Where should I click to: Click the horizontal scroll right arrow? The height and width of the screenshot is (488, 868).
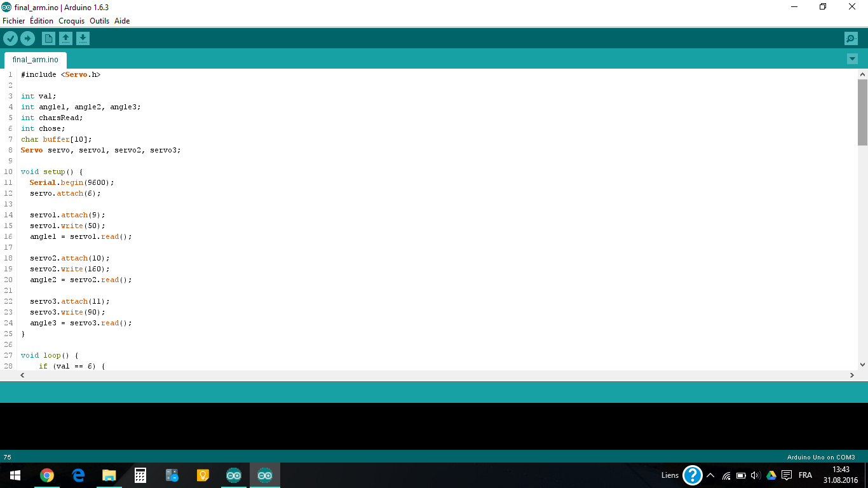pos(852,376)
